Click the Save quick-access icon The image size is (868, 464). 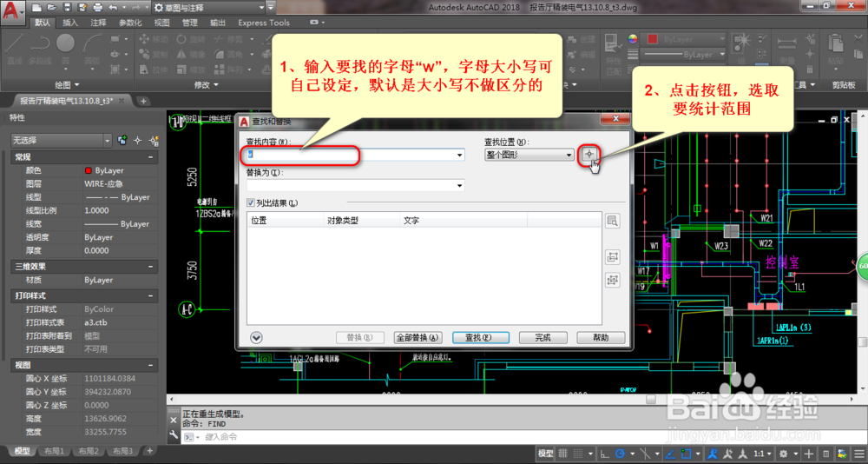(x=67, y=8)
